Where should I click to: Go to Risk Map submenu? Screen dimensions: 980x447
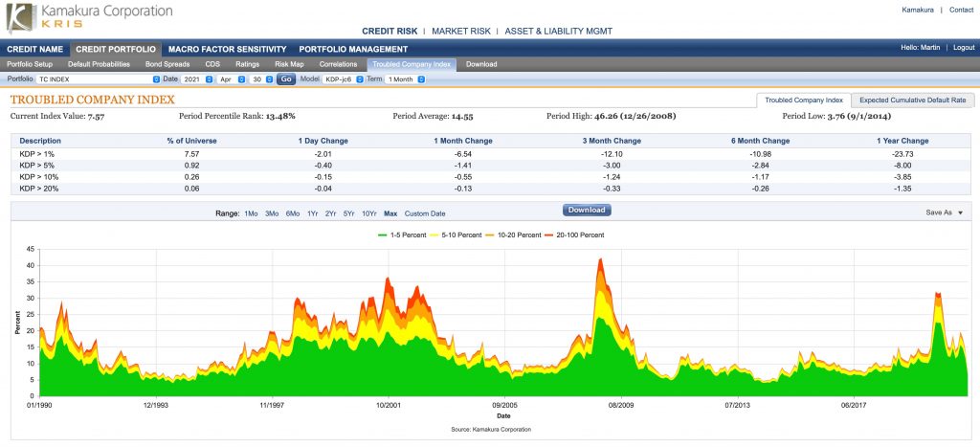[x=289, y=64]
